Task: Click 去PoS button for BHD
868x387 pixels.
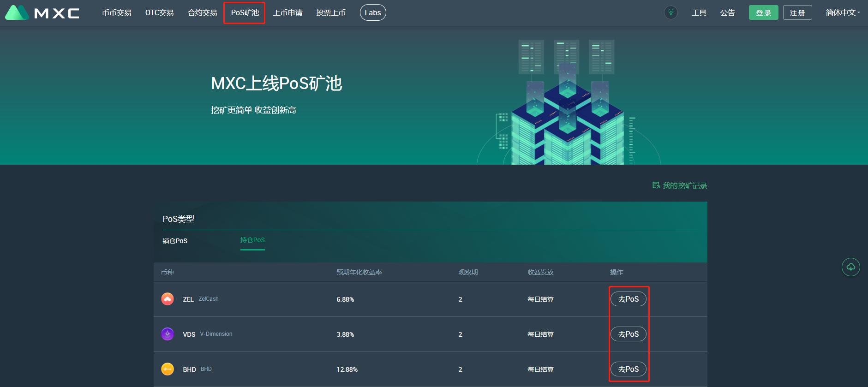Action: [x=629, y=369]
